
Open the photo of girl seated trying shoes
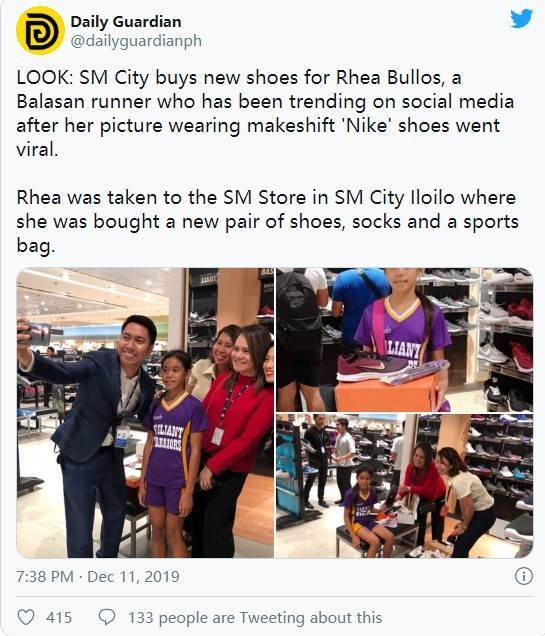405,486
